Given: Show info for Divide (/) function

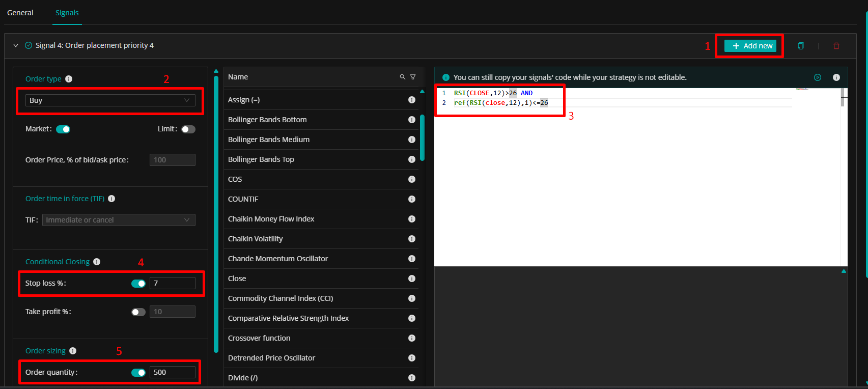Looking at the screenshot, I should pyautogui.click(x=412, y=378).
